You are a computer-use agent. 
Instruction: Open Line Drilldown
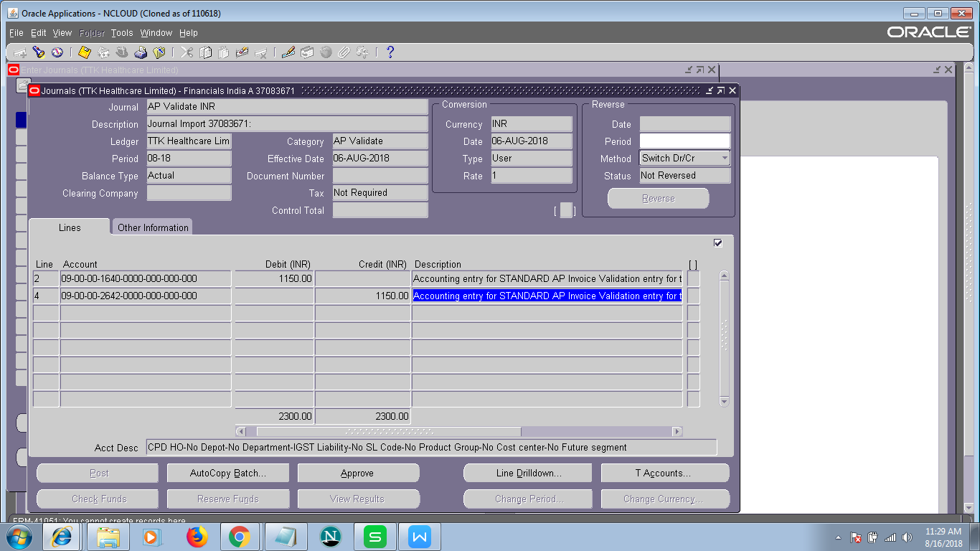tap(529, 474)
